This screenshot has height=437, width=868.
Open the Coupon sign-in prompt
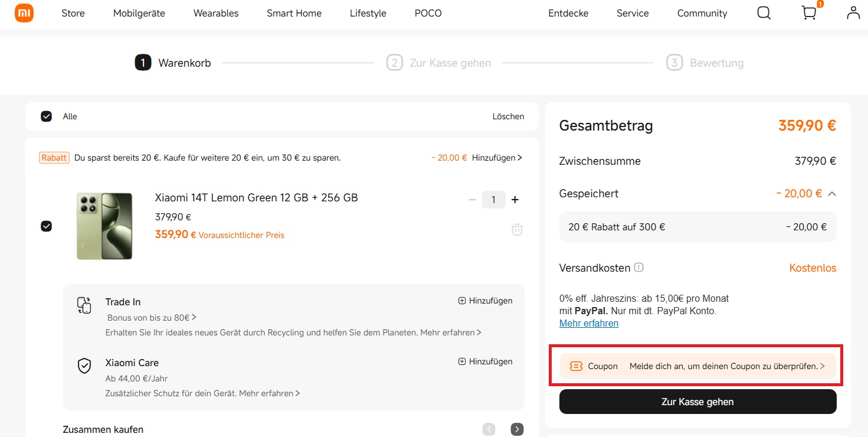(698, 366)
